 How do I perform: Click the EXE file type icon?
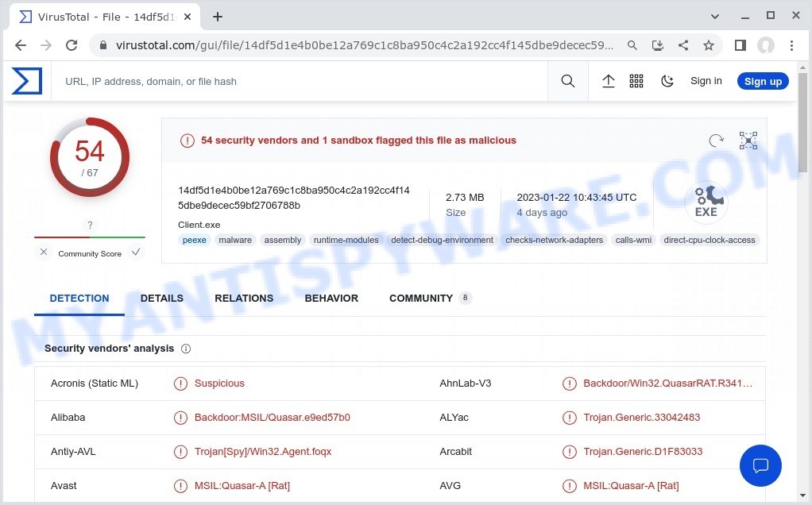point(706,202)
